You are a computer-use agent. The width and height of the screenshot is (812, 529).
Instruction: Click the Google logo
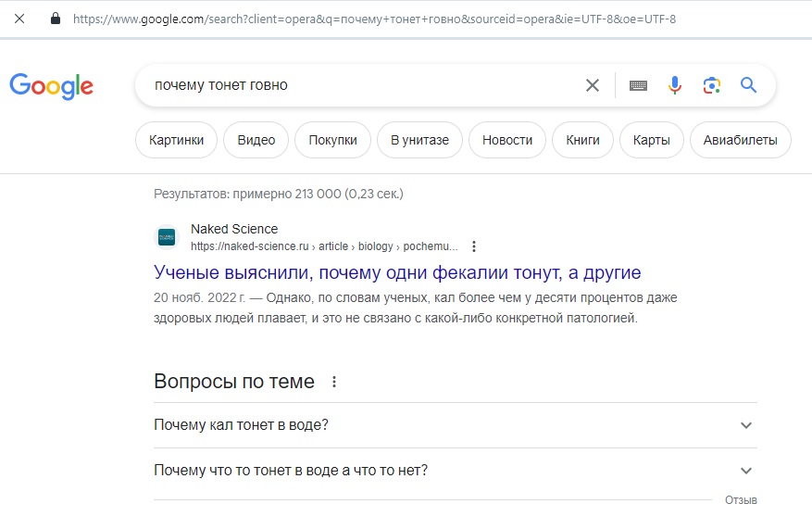[x=51, y=85]
